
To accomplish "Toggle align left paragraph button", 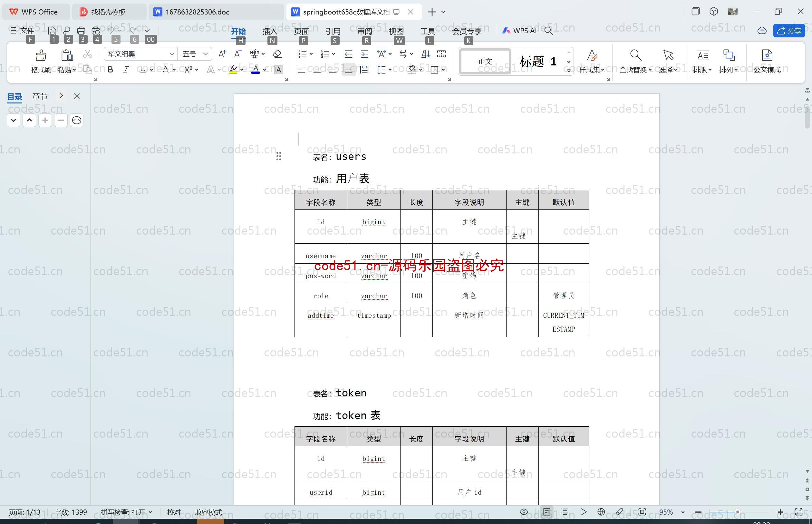I will pyautogui.click(x=301, y=70).
